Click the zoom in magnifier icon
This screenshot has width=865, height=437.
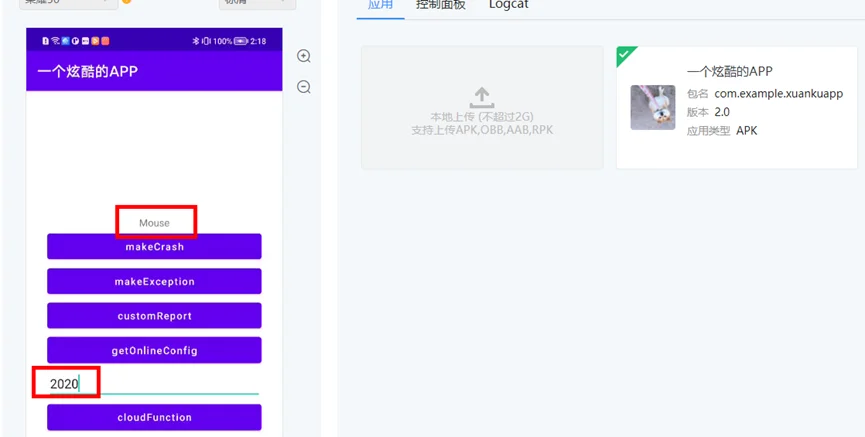point(303,56)
